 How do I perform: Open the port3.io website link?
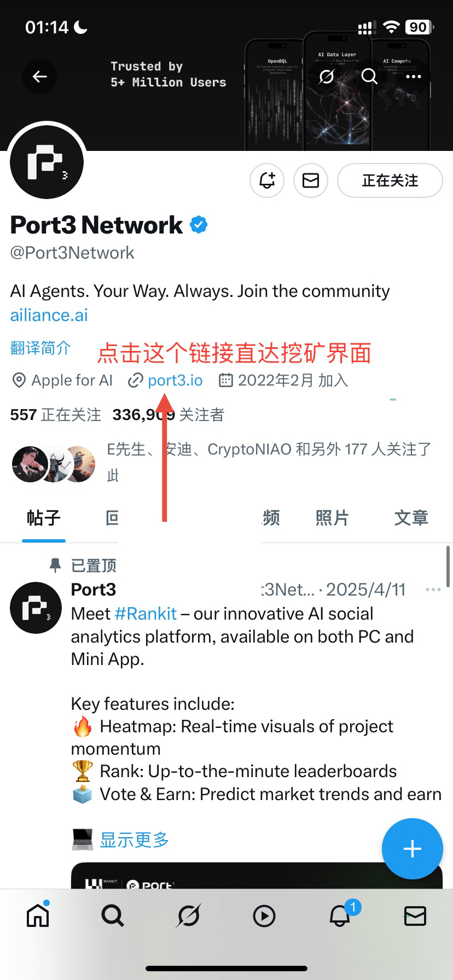pyautogui.click(x=175, y=380)
